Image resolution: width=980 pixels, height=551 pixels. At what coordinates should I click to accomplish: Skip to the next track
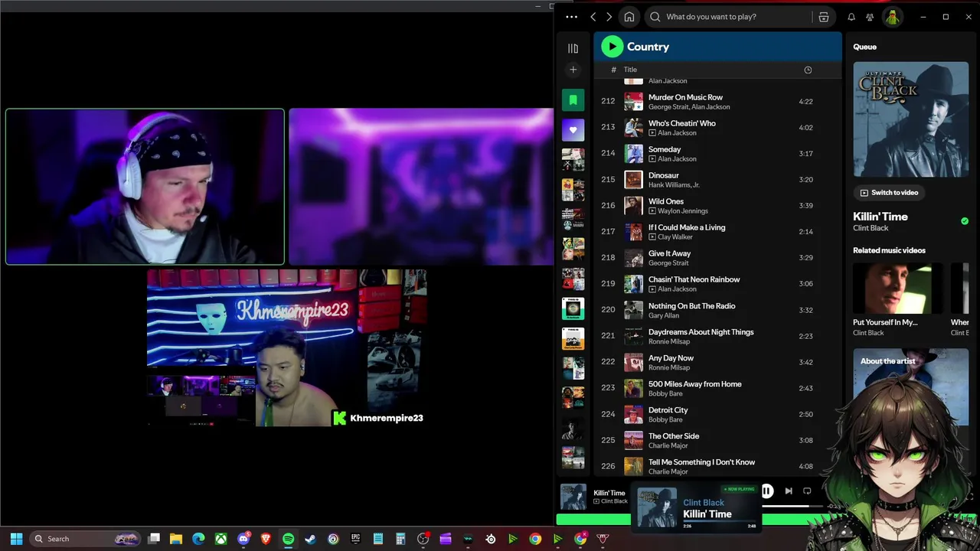[789, 491]
